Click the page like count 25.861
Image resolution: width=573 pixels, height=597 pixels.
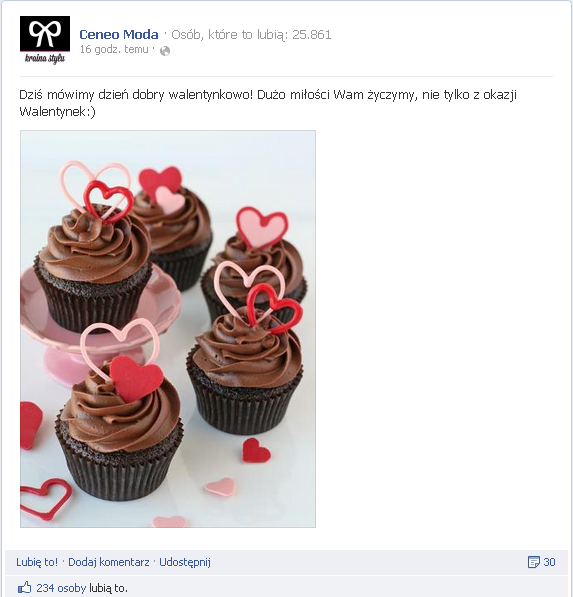312,35
